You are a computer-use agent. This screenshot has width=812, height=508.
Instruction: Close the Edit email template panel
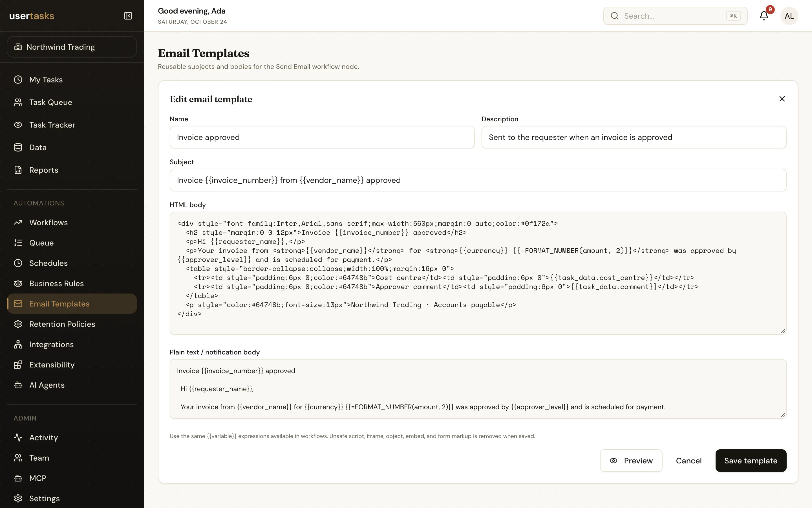click(782, 99)
